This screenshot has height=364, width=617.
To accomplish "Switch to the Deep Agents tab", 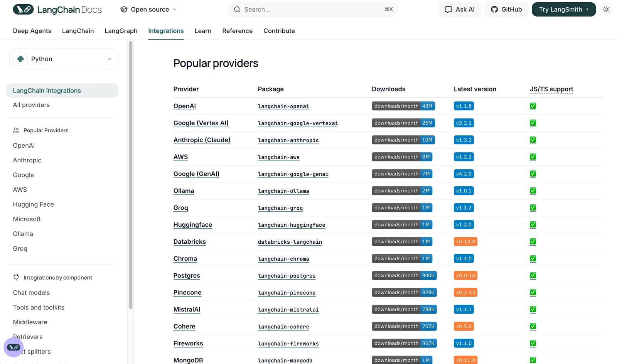I will point(32,31).
